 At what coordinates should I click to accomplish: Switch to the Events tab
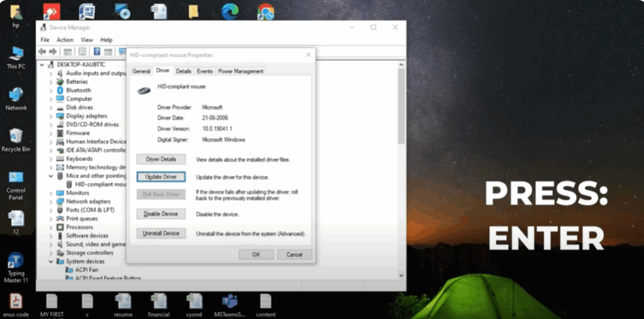coord(204,72)
